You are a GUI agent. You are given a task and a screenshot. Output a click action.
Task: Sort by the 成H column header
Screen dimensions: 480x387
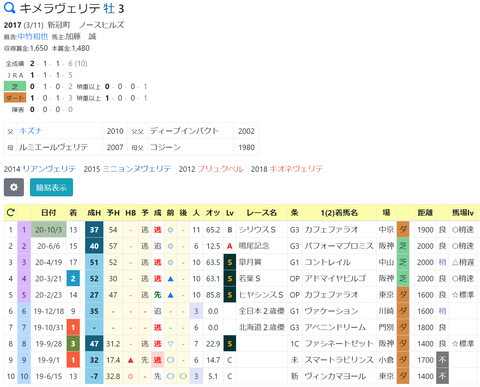tap(94, 212)
